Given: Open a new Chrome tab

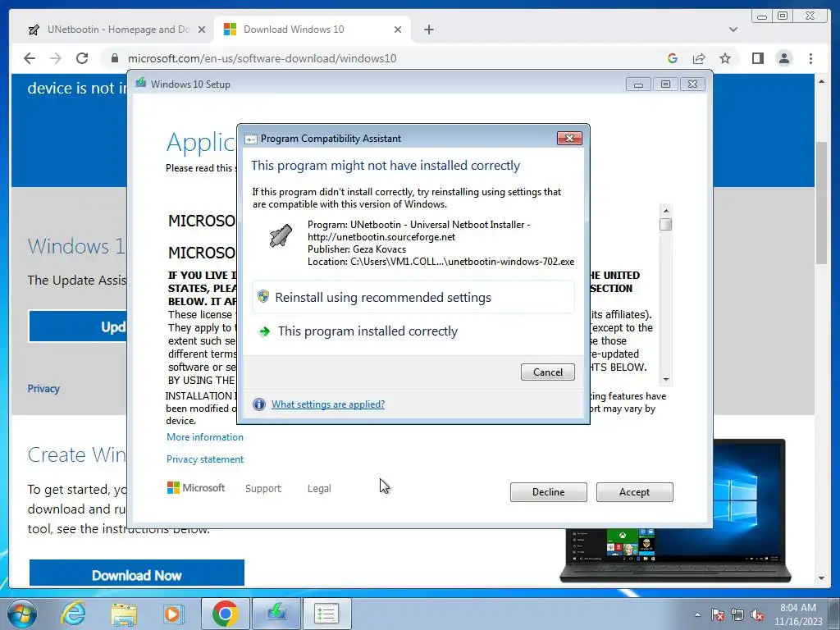Looking at the screenshot, I should [x=428, y=30].
